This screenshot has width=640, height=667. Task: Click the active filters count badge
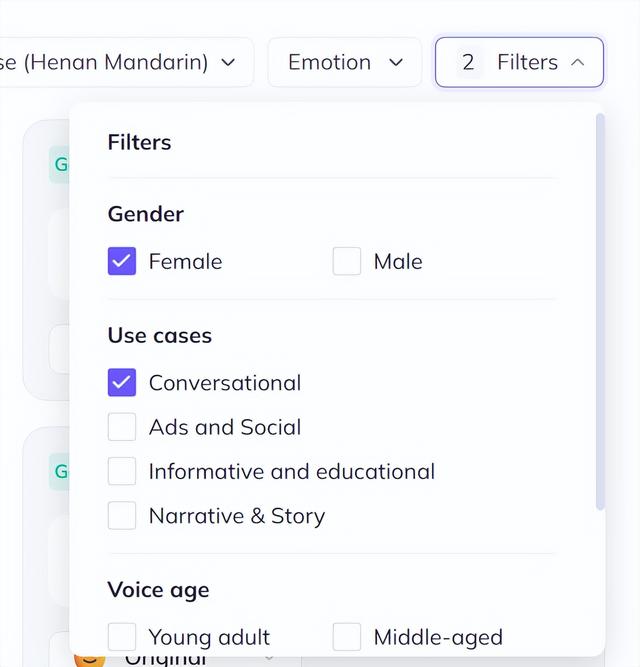click(468, 62)
